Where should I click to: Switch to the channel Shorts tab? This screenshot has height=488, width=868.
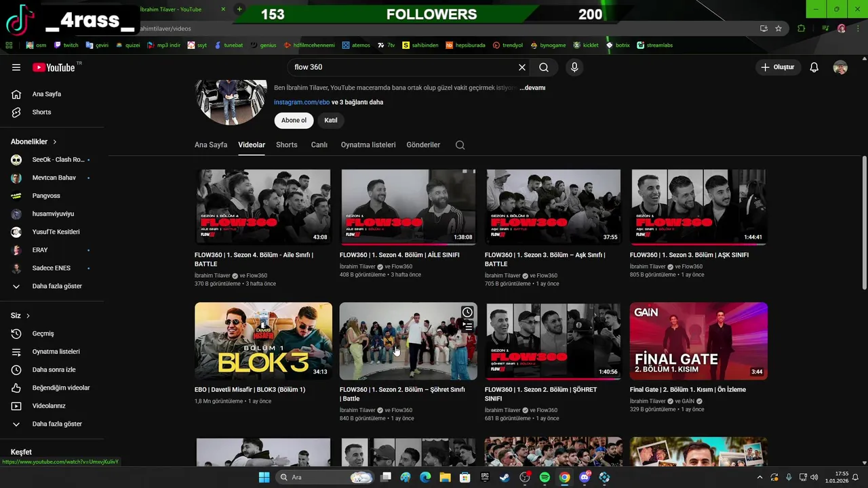(x=287, y=145)
